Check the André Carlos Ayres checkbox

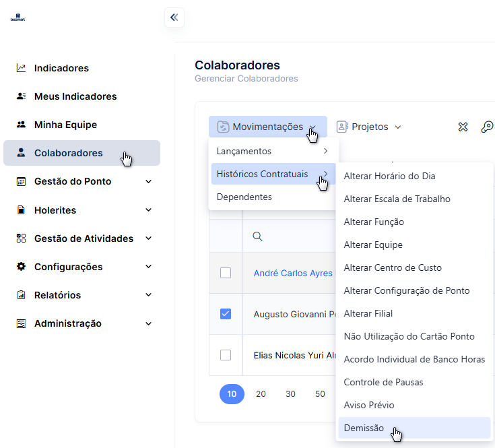pos(226,273)
